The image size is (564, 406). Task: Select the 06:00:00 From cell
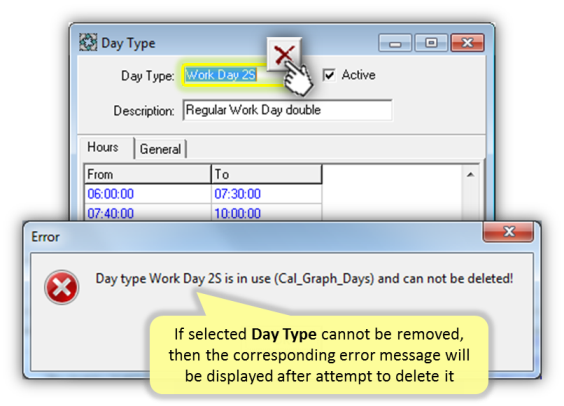point(148,194)
